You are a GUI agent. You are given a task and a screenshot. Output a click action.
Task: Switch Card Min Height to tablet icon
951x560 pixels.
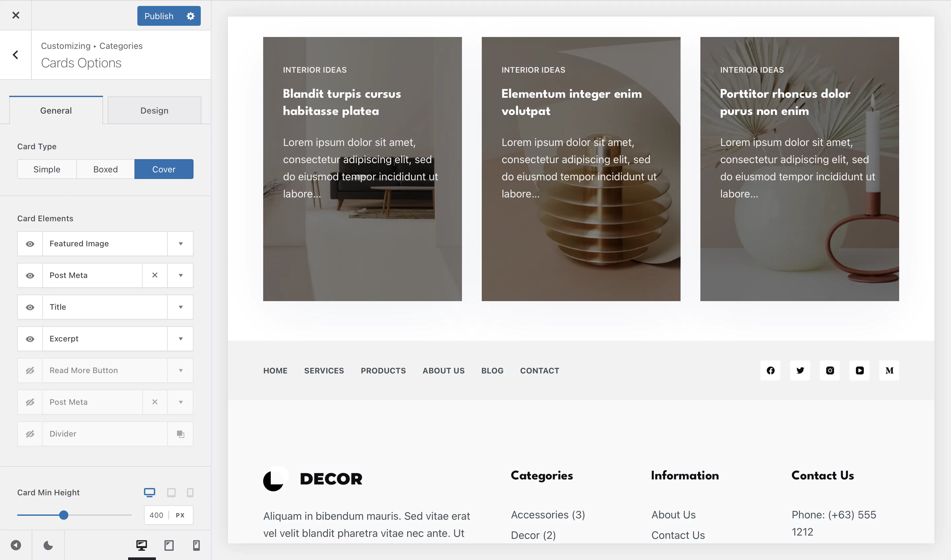[172, 492]
